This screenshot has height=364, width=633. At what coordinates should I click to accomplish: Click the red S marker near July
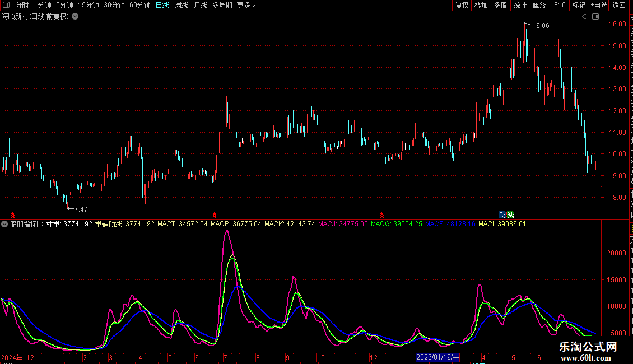tap(215, 216)
